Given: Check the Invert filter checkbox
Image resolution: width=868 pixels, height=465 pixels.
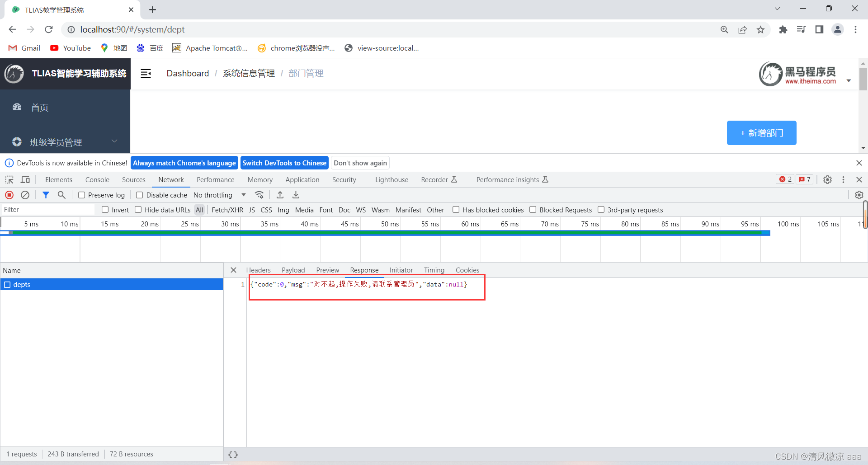Looking at the screenshot, I should point(105,210).
